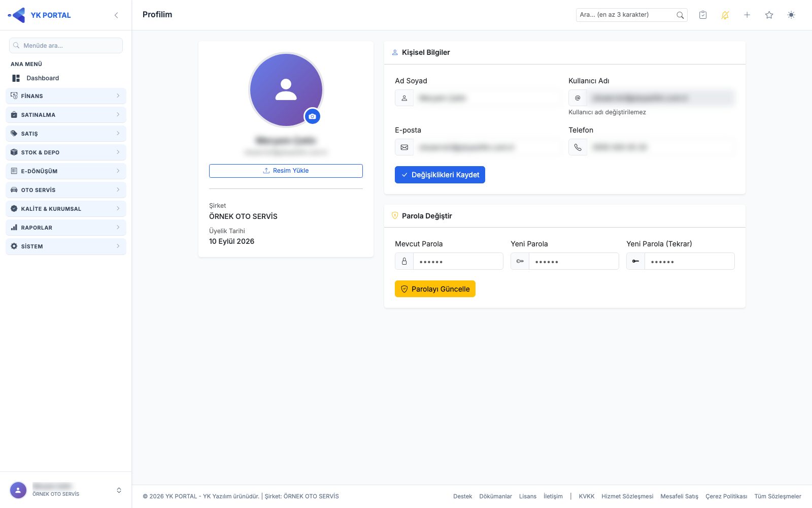
Task: Click the plus icon in the header
Action: click(747, 15)
